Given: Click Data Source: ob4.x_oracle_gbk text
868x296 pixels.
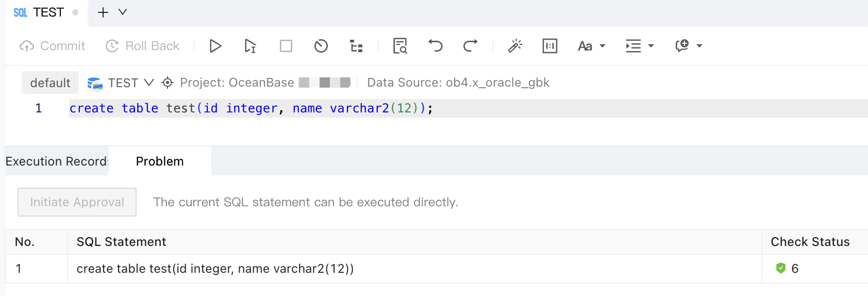Looking at the screenshot, I should pos(458,83).
